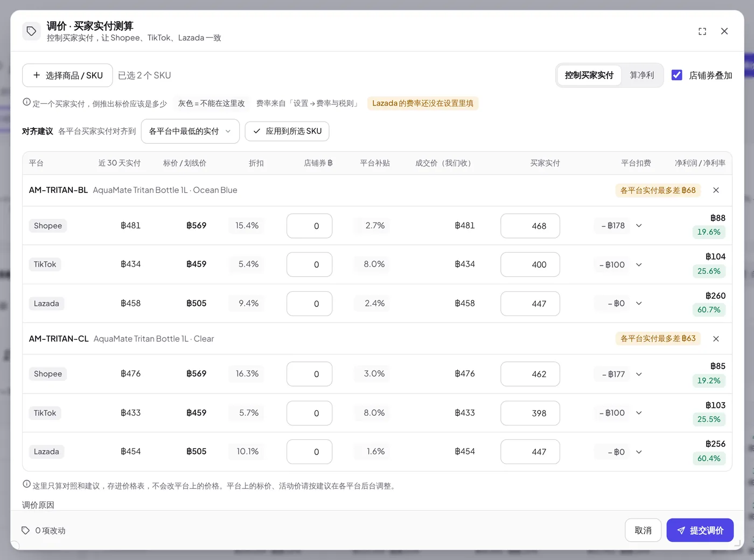
Task: Click the 净利润 / 净利率 column header
Action: [700, 163]
